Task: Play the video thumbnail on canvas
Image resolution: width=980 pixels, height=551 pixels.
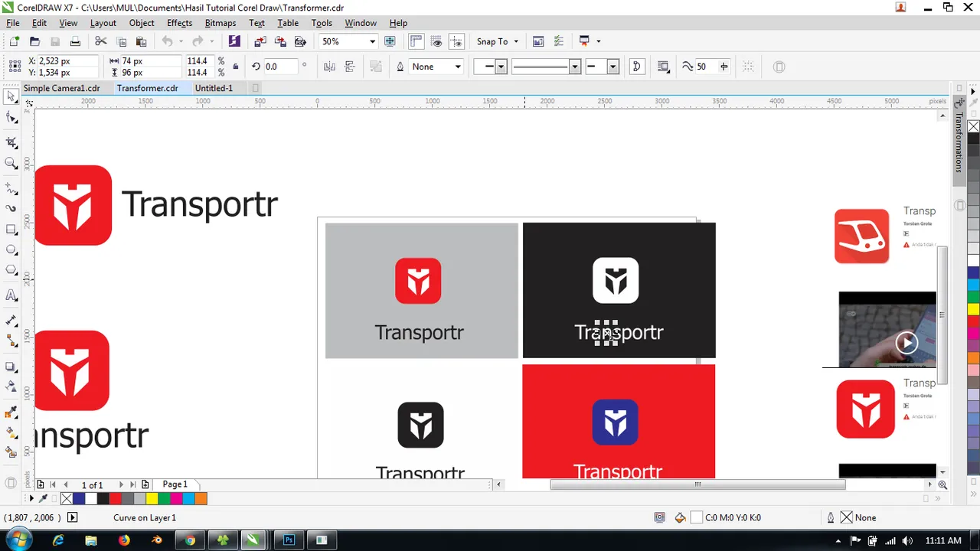Action: (x=906, y=342)
